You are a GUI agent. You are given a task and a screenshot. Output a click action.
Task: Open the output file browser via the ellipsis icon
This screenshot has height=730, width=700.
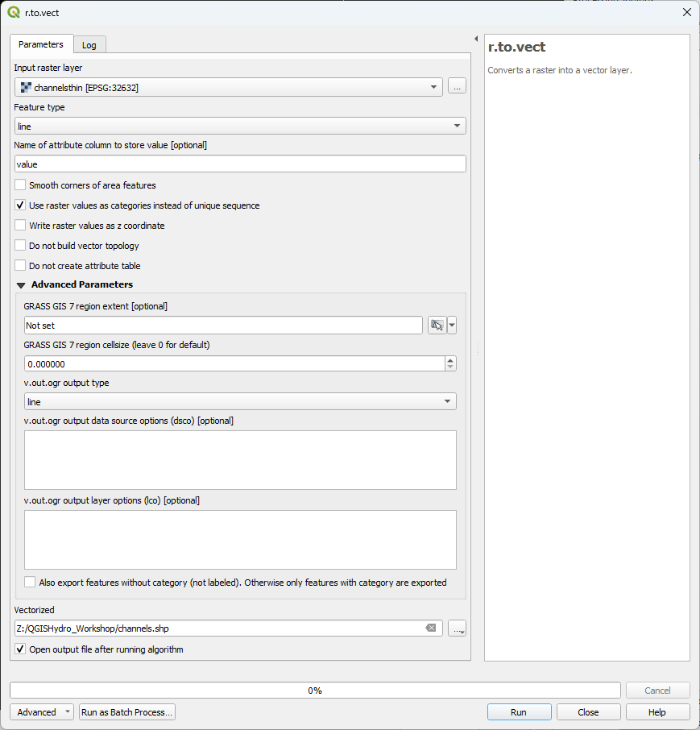coord(457,628)
